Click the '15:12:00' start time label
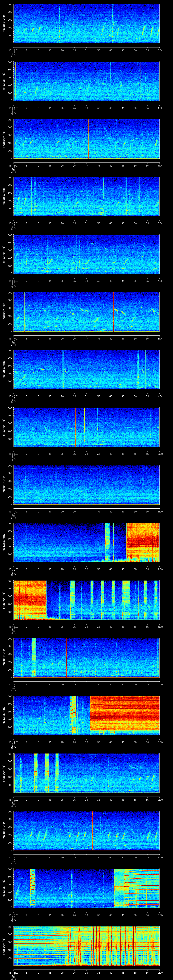 click(13, 627)
